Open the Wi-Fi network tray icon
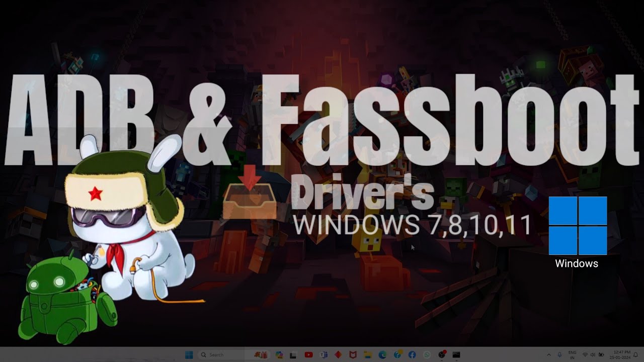The image size is (644, 362). coord(585,355)
